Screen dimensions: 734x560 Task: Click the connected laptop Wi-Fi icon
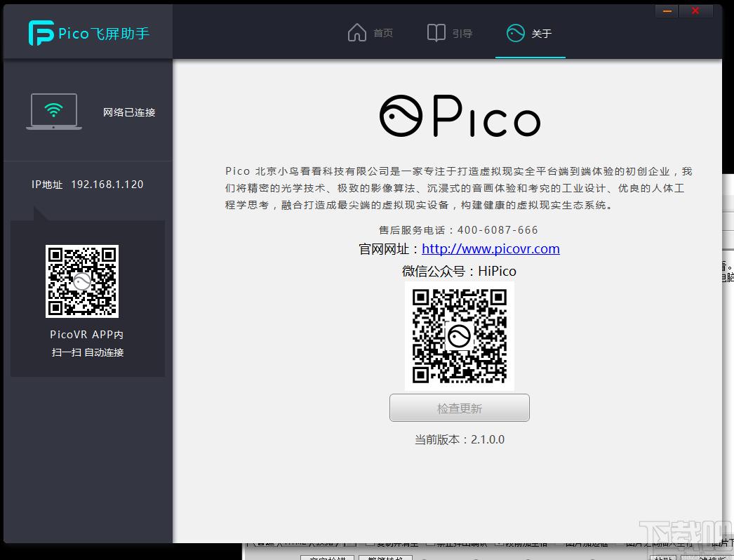tap(53, 109)
